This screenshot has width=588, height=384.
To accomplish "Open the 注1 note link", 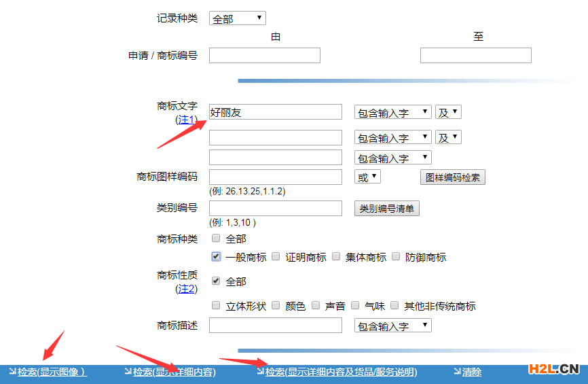I will point(186,120).
